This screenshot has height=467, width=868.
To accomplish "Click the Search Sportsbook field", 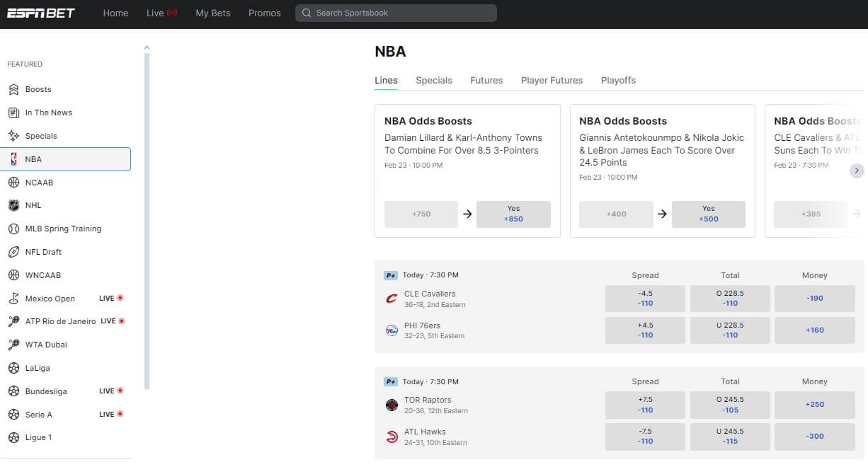I will click(396, 13).
